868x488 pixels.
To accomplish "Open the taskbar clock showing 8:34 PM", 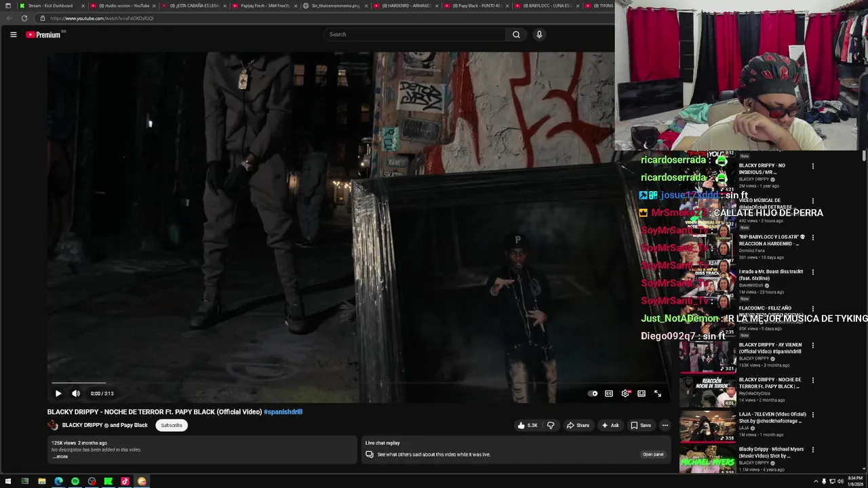I will coord(856,481).
